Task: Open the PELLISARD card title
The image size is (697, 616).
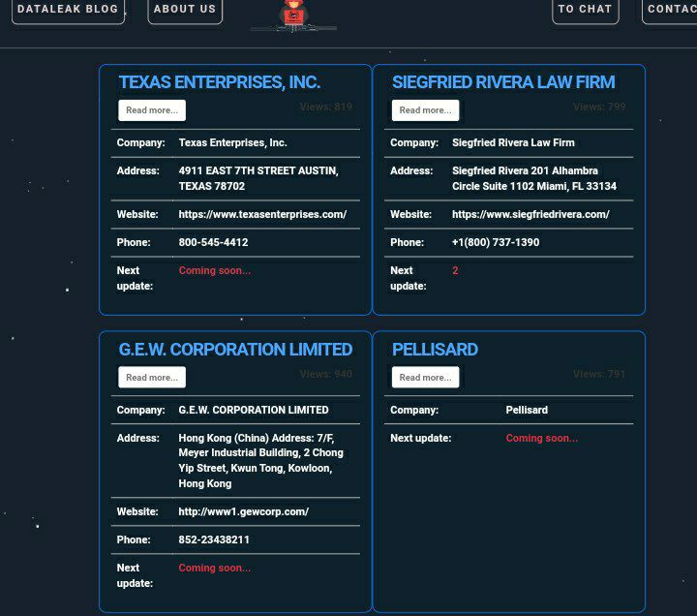Action: tap(435, 350)
